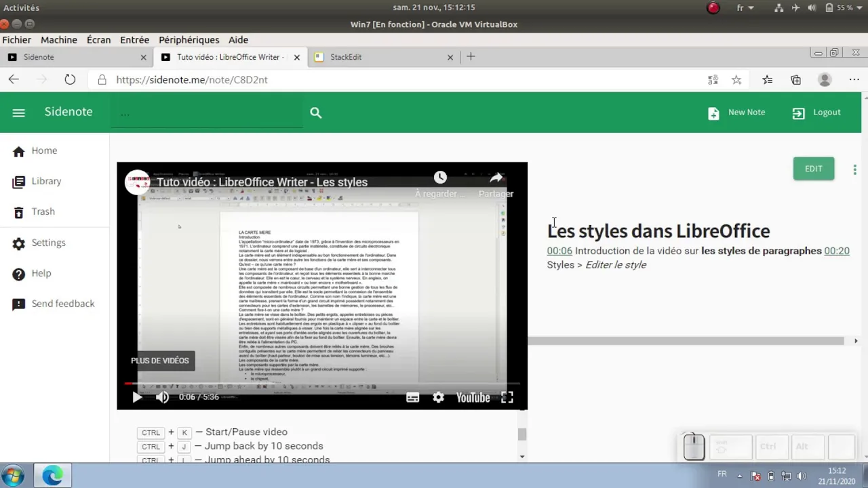Click the Sidenote search input field
Image resolution: width=868 pixels, height=488 pixels.
click(207, 113)
